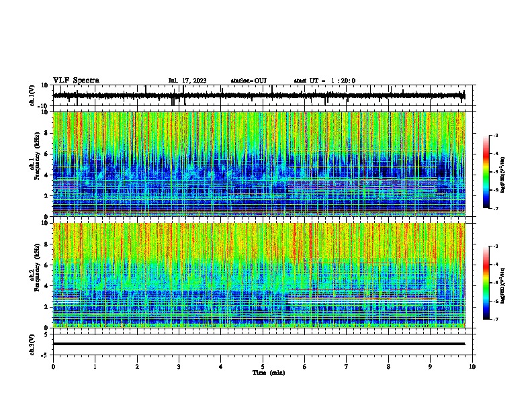Image resolution: width=532 pixels, height=411 pixels.
Task: Click inside the ch.1 frequency spectrogram
Action: [259, 164]
